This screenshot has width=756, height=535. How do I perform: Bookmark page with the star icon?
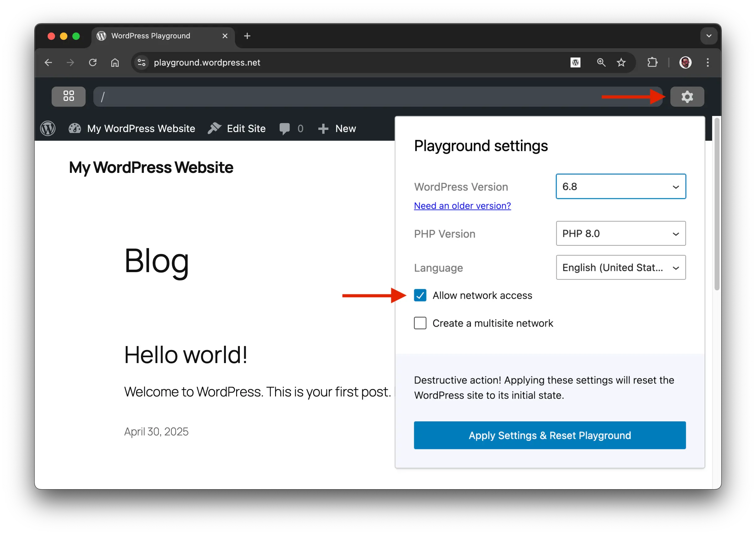pyautogui.click(x=621, y=62)
